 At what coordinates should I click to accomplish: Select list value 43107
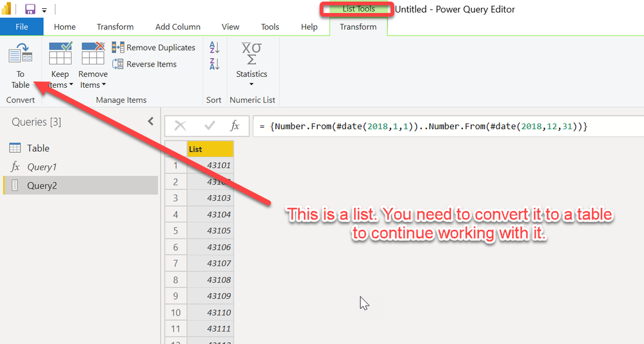pos(210,263)
